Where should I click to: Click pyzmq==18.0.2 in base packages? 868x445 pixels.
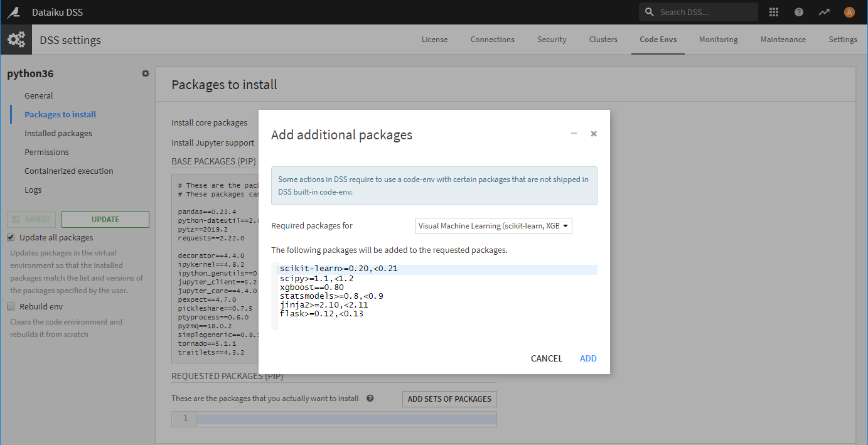tap(205, 326)
